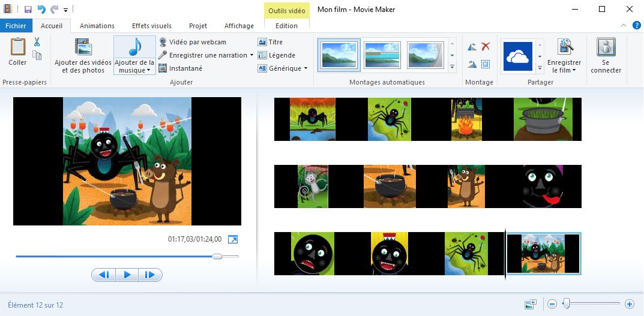The height and width of the screenshot is (316, 644).
Task: Switch to the Accueil tab
Action: (x=52, y=25)
